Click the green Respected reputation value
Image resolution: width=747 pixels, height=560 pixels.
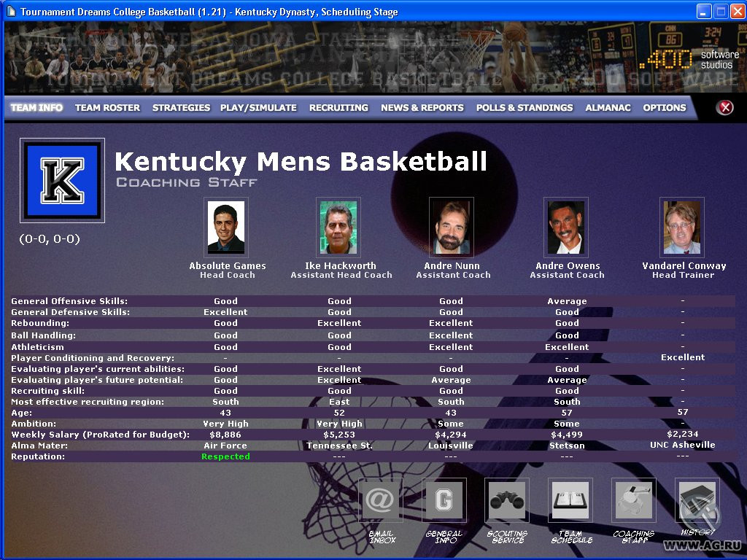(225, 456)
